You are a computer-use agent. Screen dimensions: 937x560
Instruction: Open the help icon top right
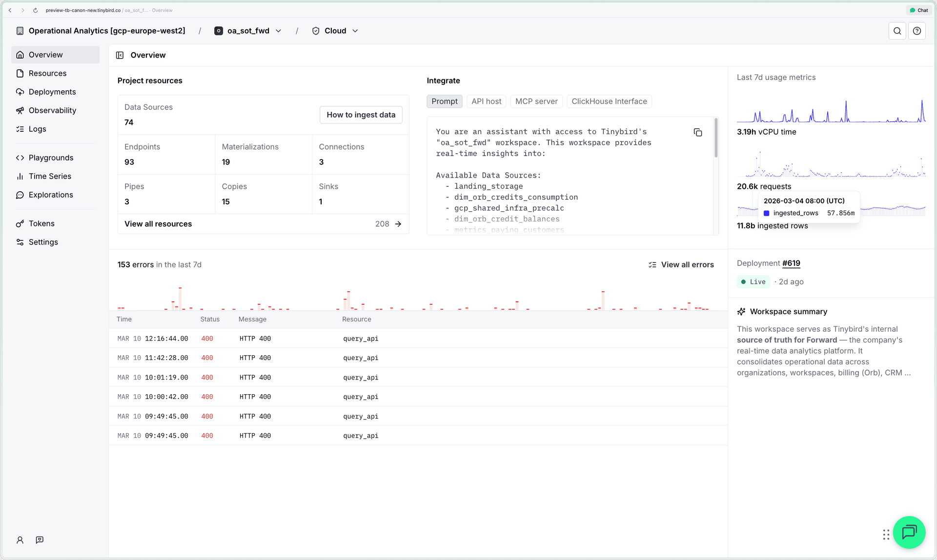point(917,31)
